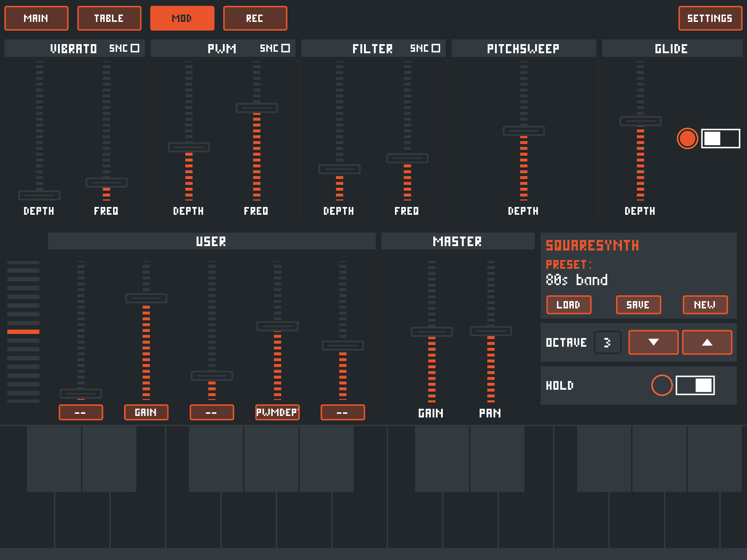Switch to the TABLE tab
747x560 pixels.
point(109,18)
